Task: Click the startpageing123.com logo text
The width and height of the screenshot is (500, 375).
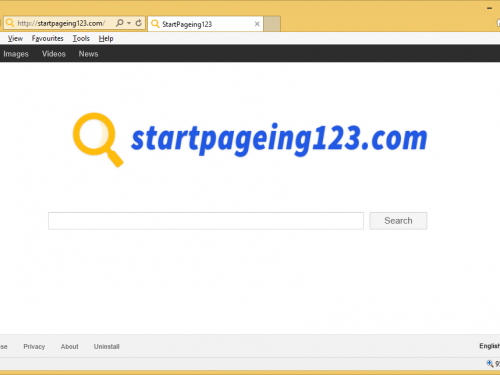Action: (279, 139)
